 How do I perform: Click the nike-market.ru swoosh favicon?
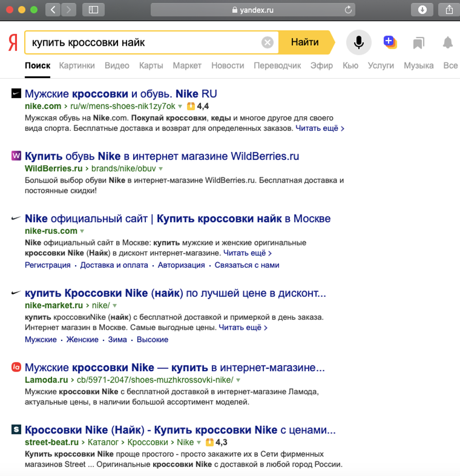(16, 293)
